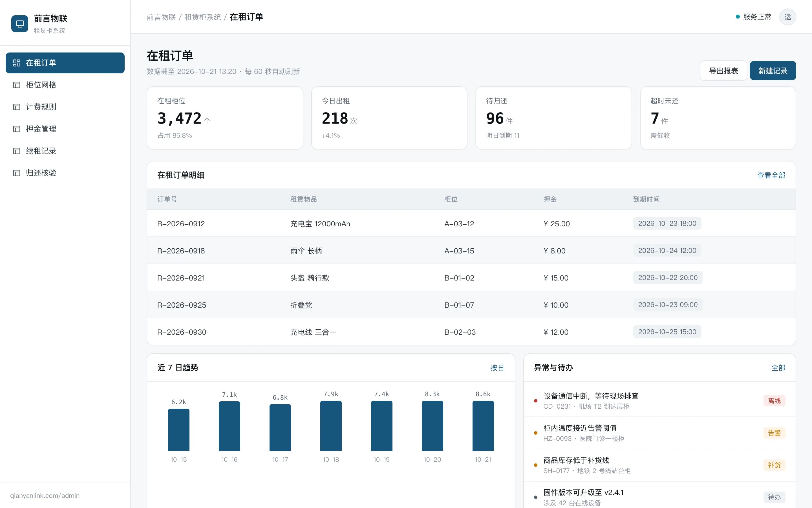Open the 运 user avatar
The width and height of the screenshot is (812, 508).
(787, 17)
